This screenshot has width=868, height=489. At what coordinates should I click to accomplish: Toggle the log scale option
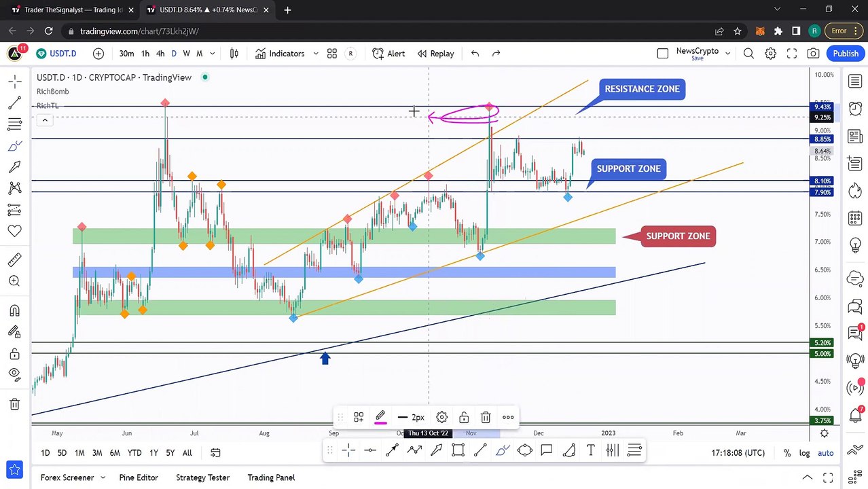(x=805, y=453)
